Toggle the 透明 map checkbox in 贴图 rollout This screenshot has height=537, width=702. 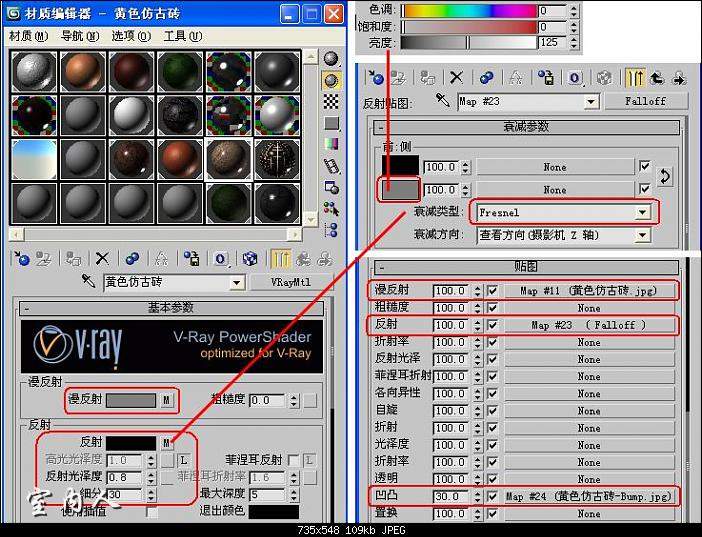(492, 479)
